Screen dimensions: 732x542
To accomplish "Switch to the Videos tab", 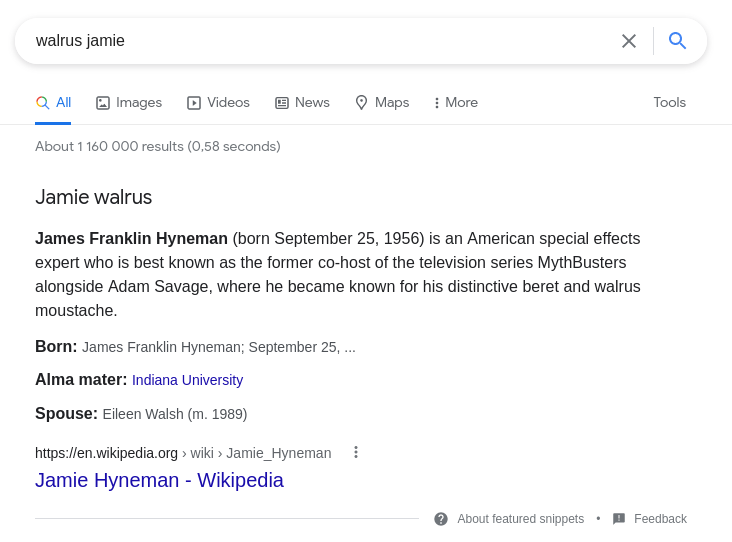I will 218,103.
